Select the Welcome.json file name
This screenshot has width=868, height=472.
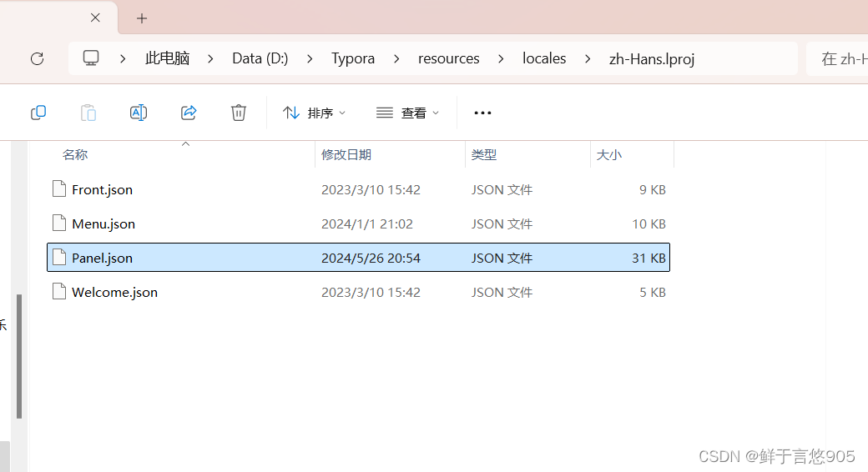tap(114, 292)
